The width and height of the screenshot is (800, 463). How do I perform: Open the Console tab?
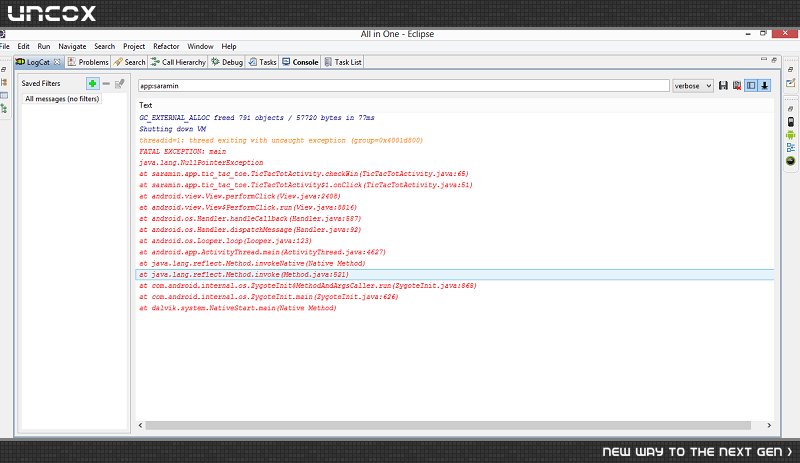pyautogui.click(x=300, y=62)
